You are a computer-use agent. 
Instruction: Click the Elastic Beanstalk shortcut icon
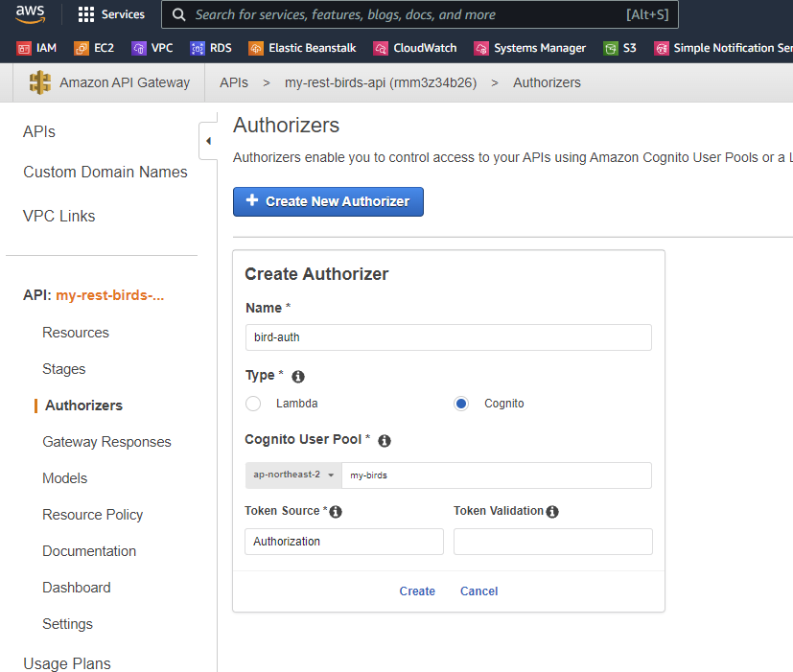tap(256, 49)
